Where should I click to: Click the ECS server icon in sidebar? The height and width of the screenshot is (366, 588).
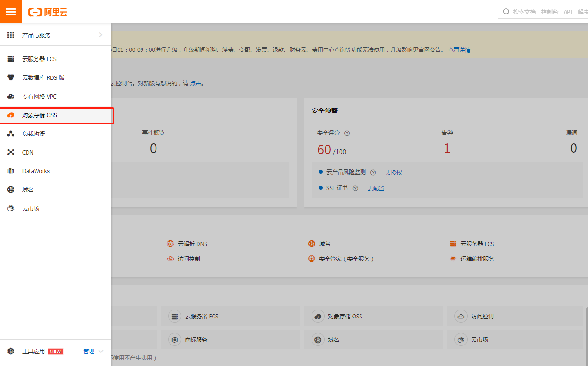11,59
